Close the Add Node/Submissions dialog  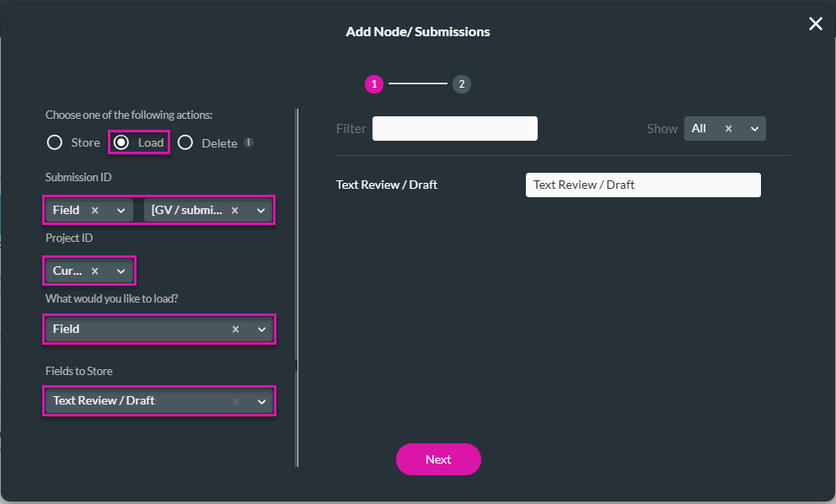tap(815, 24)
